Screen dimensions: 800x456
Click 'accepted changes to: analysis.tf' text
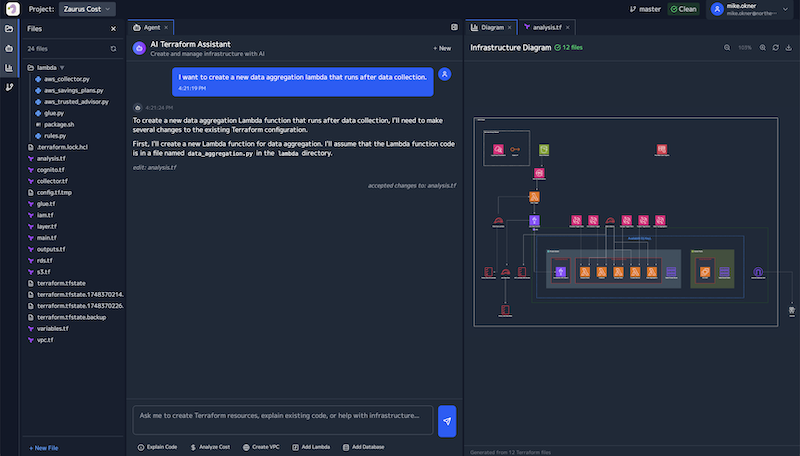pos(412,186)
